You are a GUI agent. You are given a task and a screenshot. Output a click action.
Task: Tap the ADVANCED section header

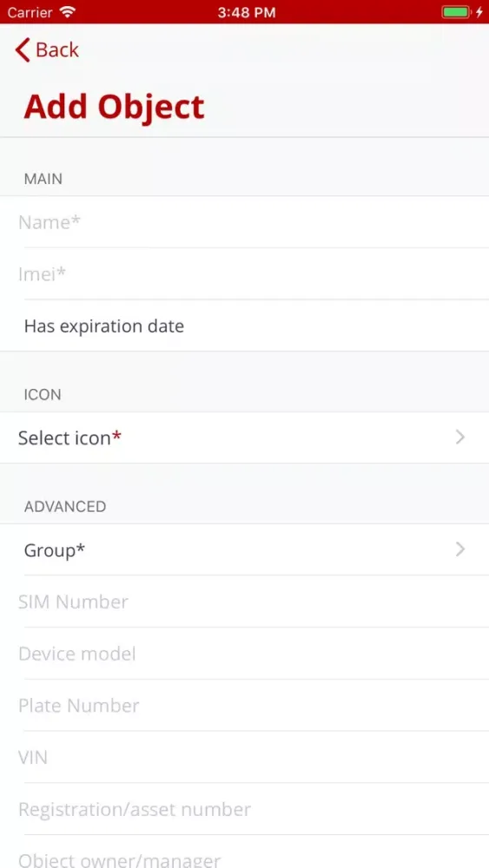tap(65, 507)
